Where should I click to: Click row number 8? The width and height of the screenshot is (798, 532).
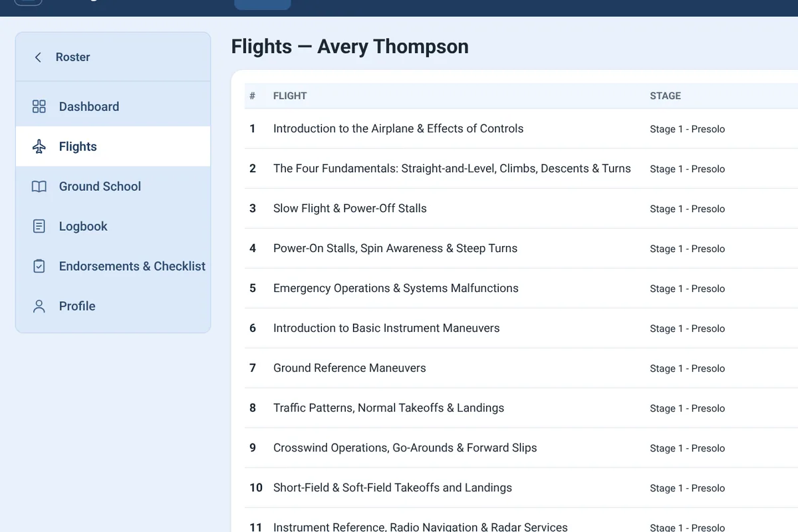point(253,408)
